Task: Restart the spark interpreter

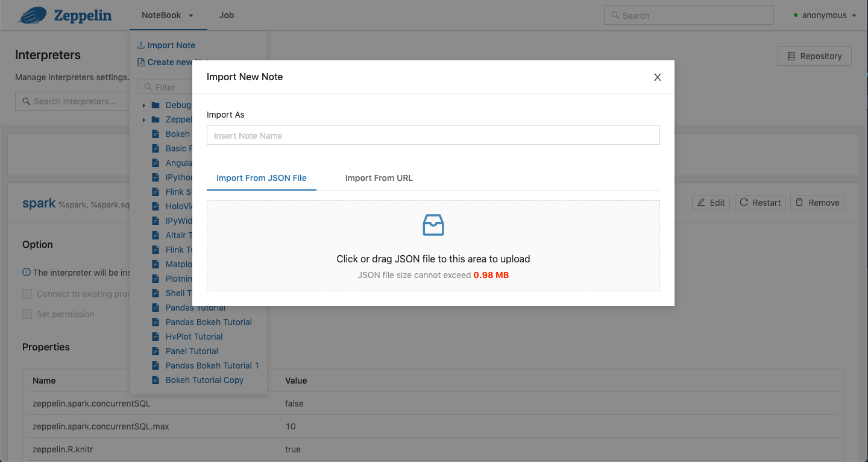Action: pyautogui.click(x=760, y=203)
